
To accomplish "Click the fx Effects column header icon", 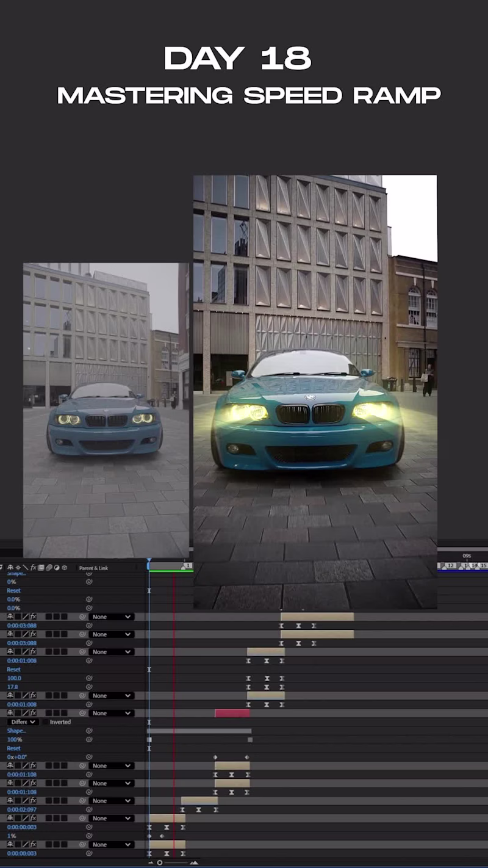I will (33, 568).
